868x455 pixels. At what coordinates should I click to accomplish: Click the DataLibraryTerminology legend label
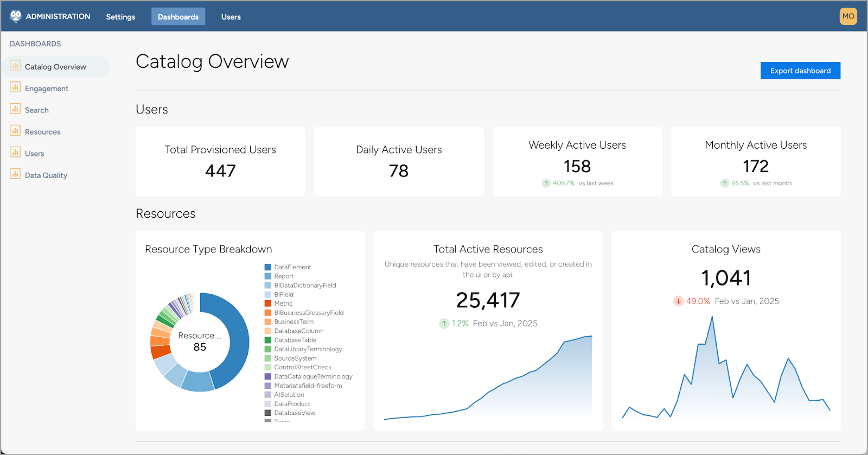(x=308, y=349)
